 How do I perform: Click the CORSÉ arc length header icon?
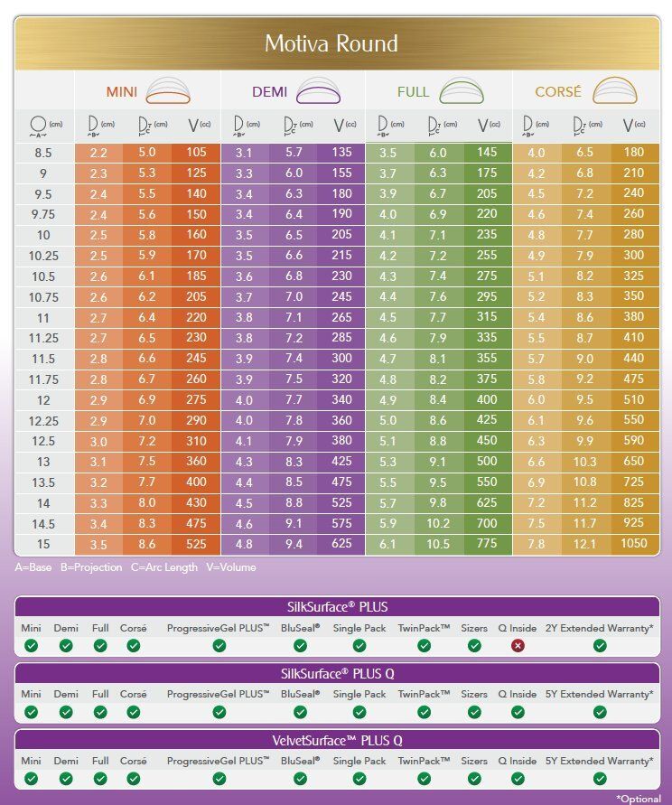pos(587,126)
